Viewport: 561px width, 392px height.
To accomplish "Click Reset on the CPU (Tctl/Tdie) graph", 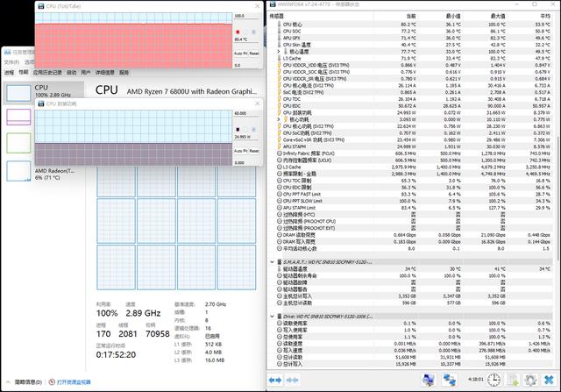I will click(254, 53).
